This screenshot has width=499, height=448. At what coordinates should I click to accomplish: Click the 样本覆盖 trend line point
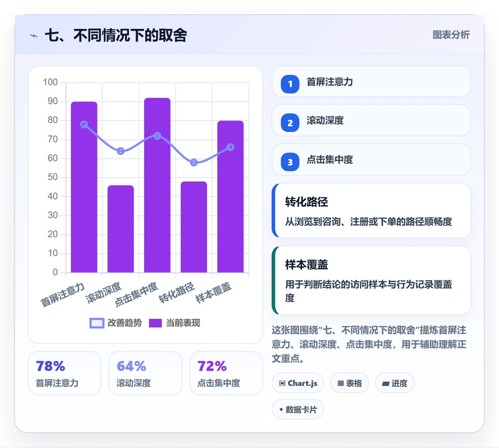click(231, 147)
